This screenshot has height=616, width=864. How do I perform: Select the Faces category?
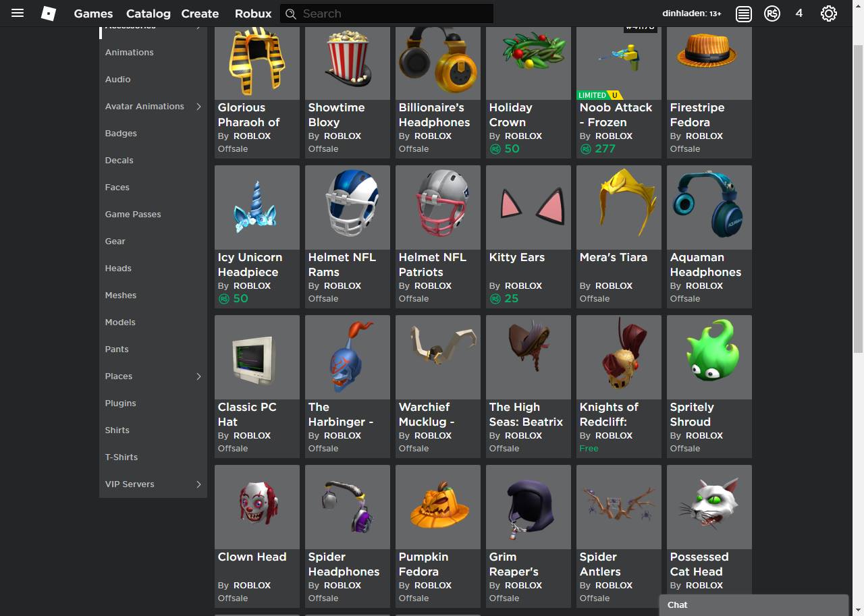[x=117, y=187]
